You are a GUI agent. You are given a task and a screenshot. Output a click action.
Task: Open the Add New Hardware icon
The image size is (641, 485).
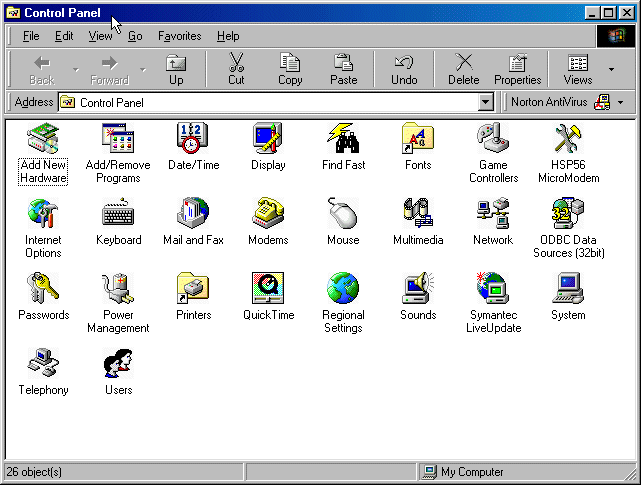pyautogui.click(x=43, y=138)
